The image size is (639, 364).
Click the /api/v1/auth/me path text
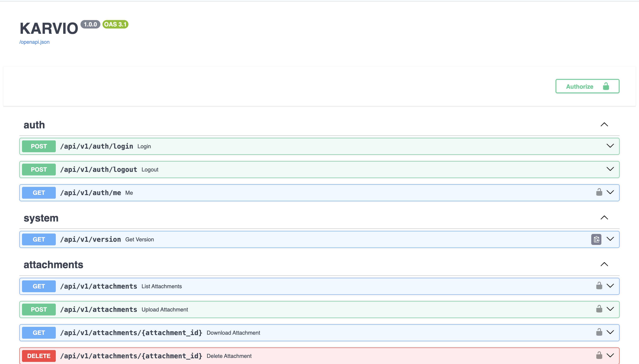point(91,193)
